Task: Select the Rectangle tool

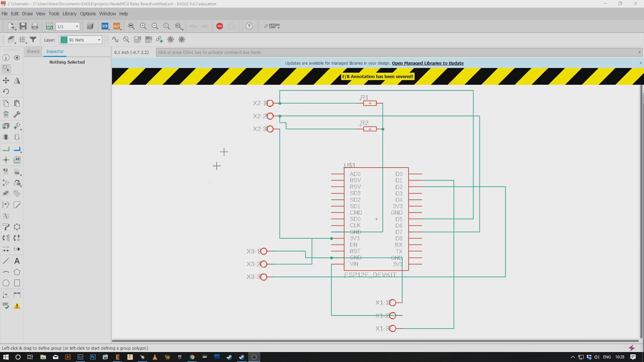Action: [x=17, y=283]
